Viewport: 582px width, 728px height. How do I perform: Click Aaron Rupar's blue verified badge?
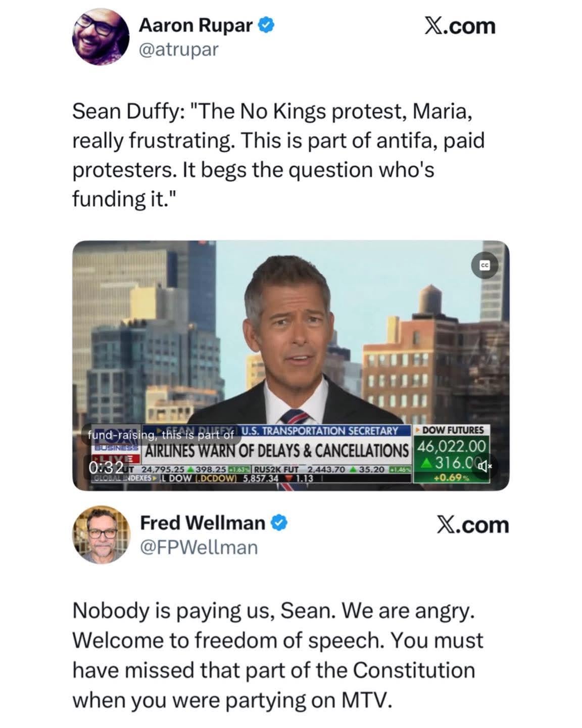tap(267, 24)
